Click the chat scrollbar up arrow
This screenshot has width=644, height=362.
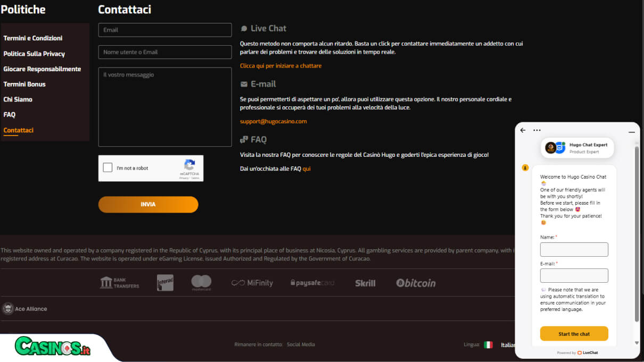[637, 143]
